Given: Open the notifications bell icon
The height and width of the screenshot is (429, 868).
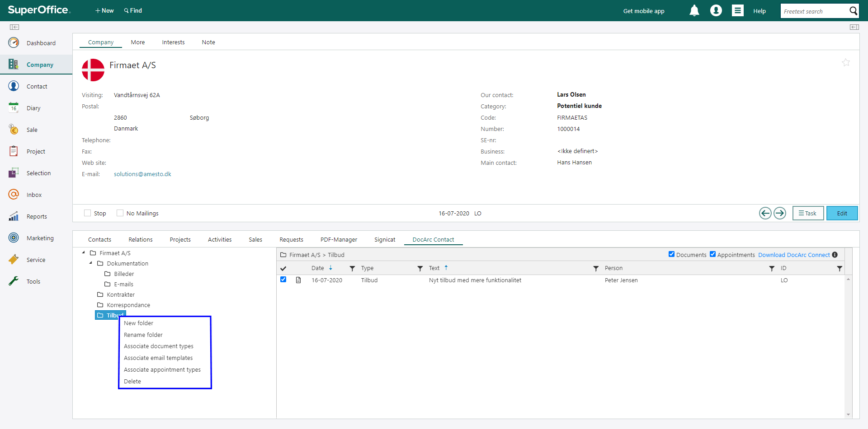Looking at the screenshot, I should pos(694,11).
